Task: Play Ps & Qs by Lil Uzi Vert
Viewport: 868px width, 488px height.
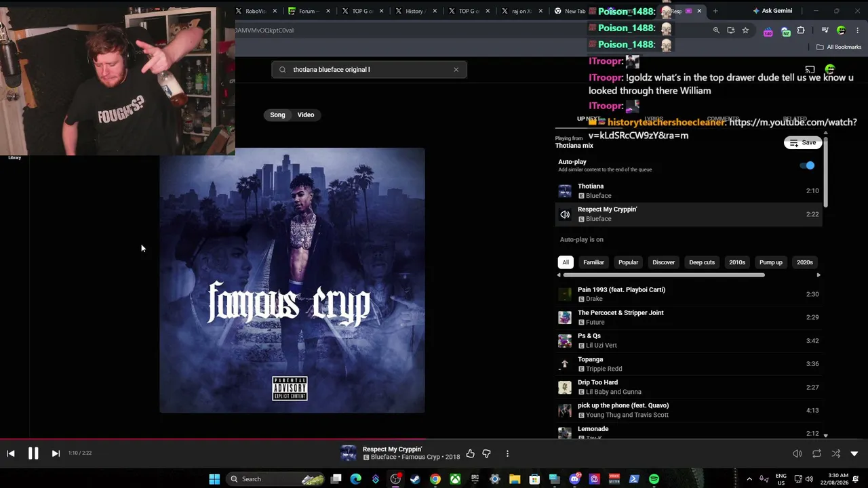Action: pyautogui.click(x=688, y=340)
